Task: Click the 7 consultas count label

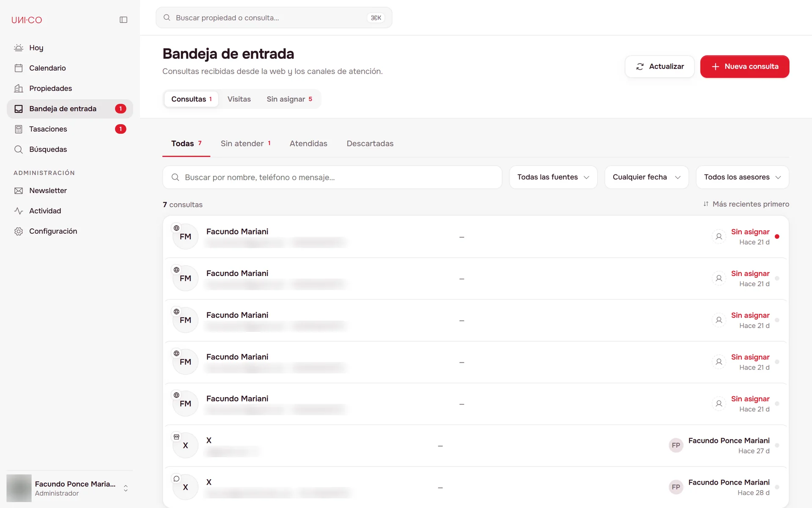Action: click(x=183, y=205)
